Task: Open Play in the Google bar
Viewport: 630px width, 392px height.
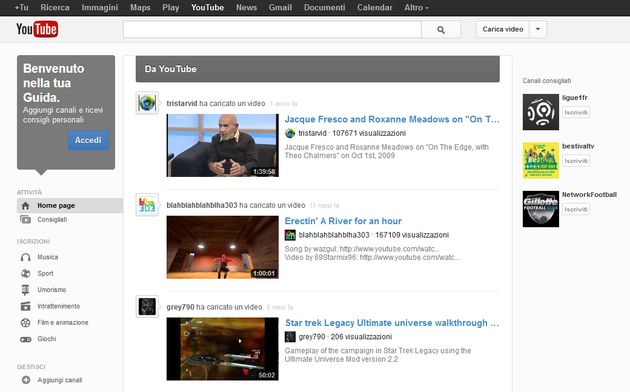Action: coord(170,8)
